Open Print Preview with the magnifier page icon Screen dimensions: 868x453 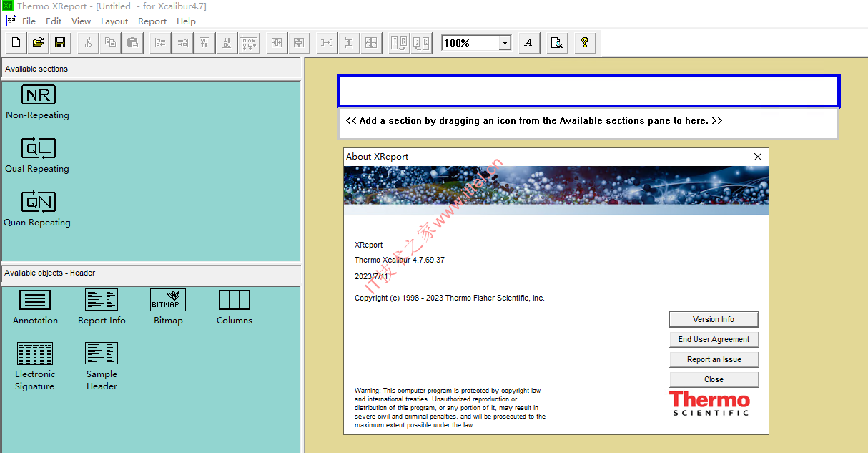pos(556,43)
